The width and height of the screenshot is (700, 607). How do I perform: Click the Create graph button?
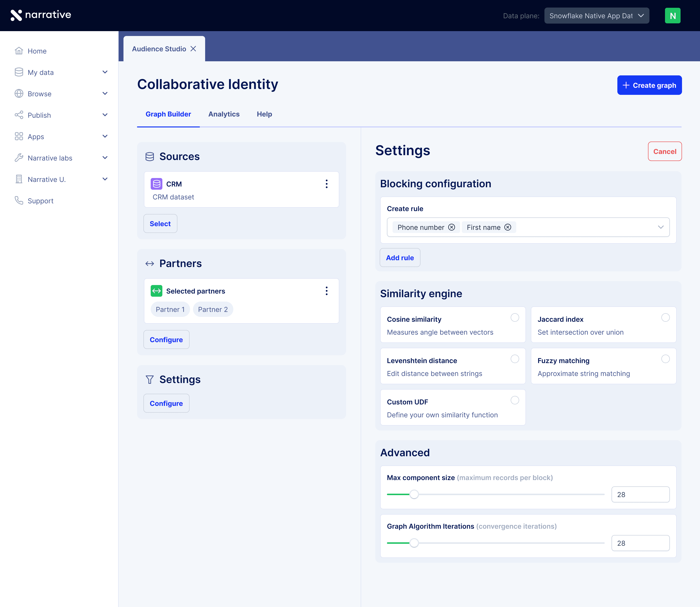click(649, 85)
